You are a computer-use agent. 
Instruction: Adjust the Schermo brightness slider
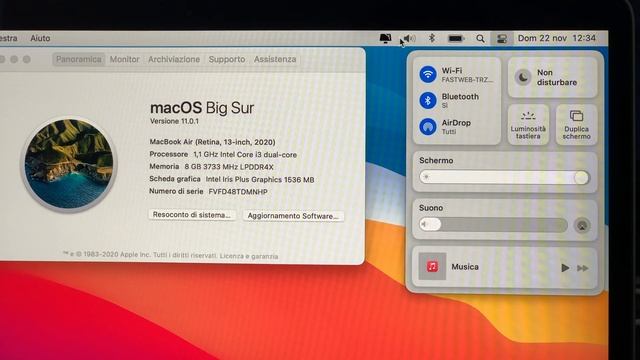tap(504, 177)
